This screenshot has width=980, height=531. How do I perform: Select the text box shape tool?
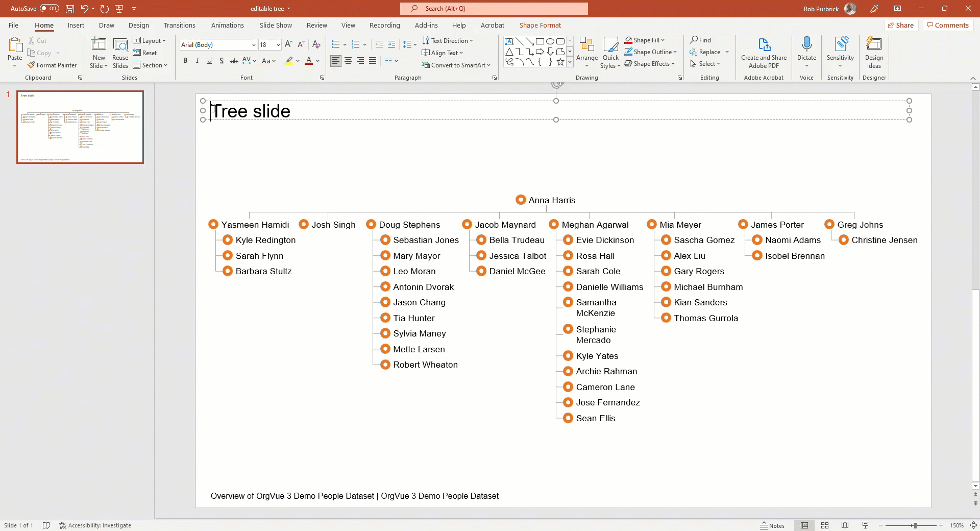point(509,41)
